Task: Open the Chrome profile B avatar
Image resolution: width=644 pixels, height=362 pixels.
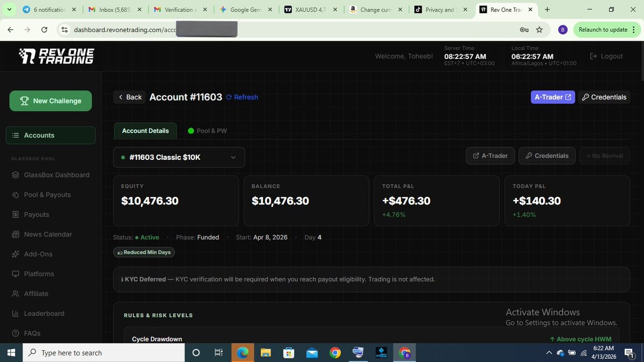Action: [x=562, y=29]
